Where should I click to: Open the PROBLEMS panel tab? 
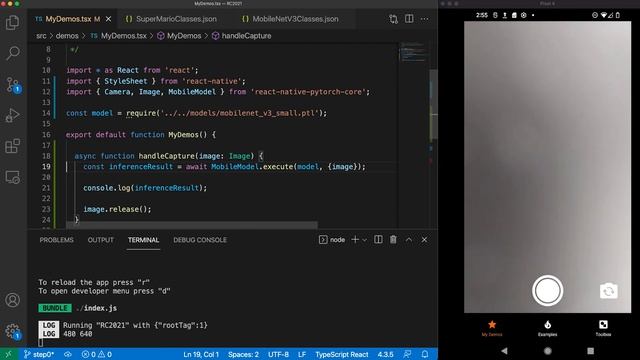[56, 240]
